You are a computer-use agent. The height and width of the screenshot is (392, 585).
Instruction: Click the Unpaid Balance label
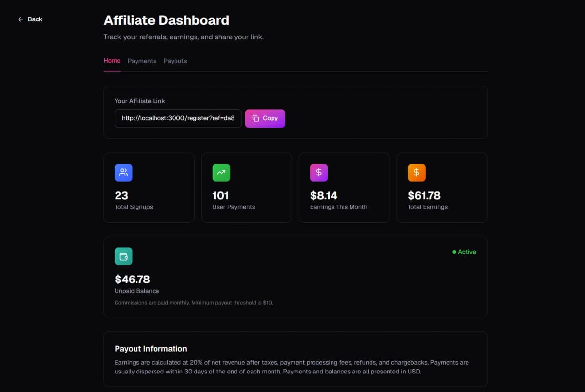point(136,291)
